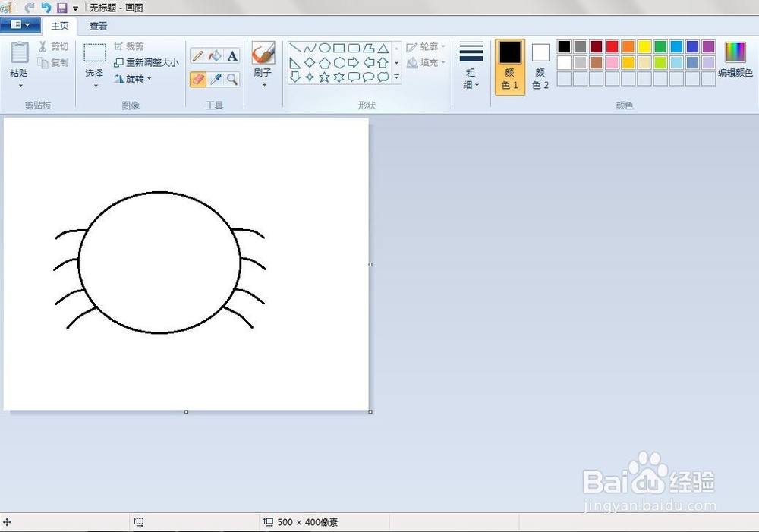Screen dimensions: 759x532
Task: Choose the Left arrow shape
Action: coord(369,62)
